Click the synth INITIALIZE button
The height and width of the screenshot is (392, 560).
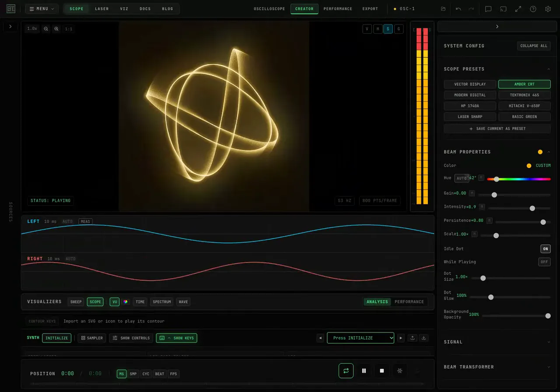57,338
